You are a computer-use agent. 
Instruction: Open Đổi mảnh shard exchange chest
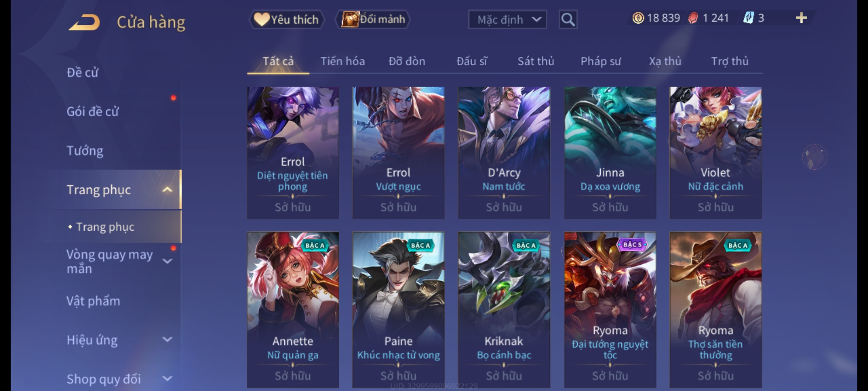[373, 19]
